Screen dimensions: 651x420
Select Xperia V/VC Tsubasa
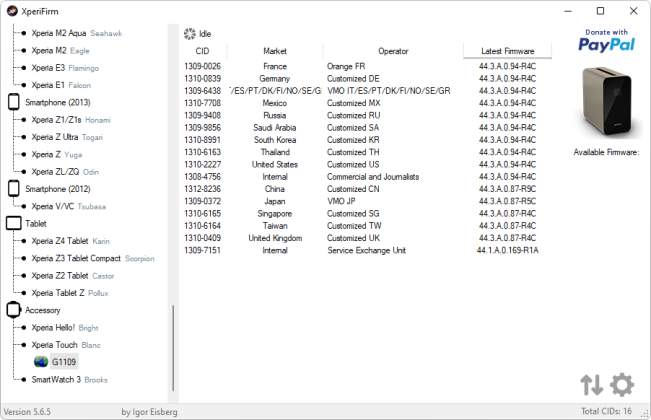click(69, 206)
